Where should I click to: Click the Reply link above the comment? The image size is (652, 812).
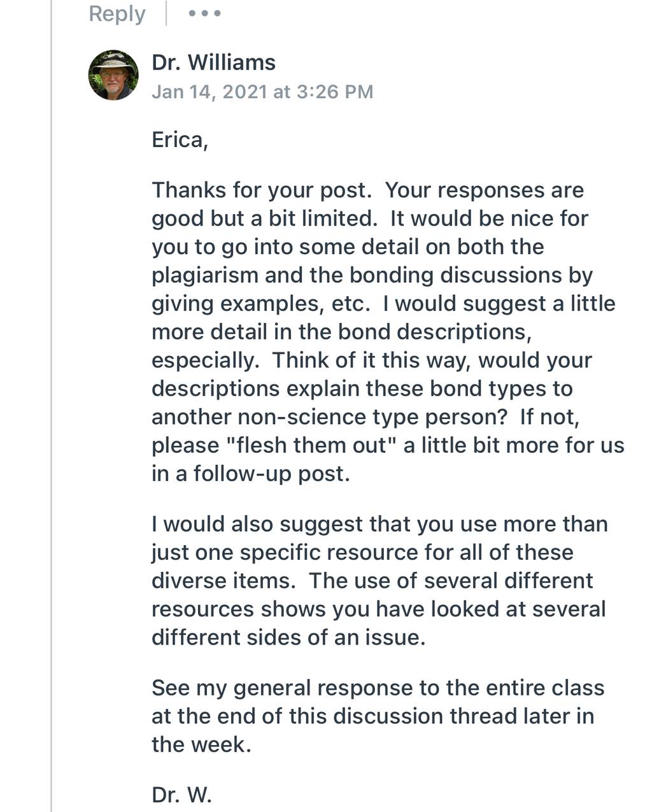(117, 13)
